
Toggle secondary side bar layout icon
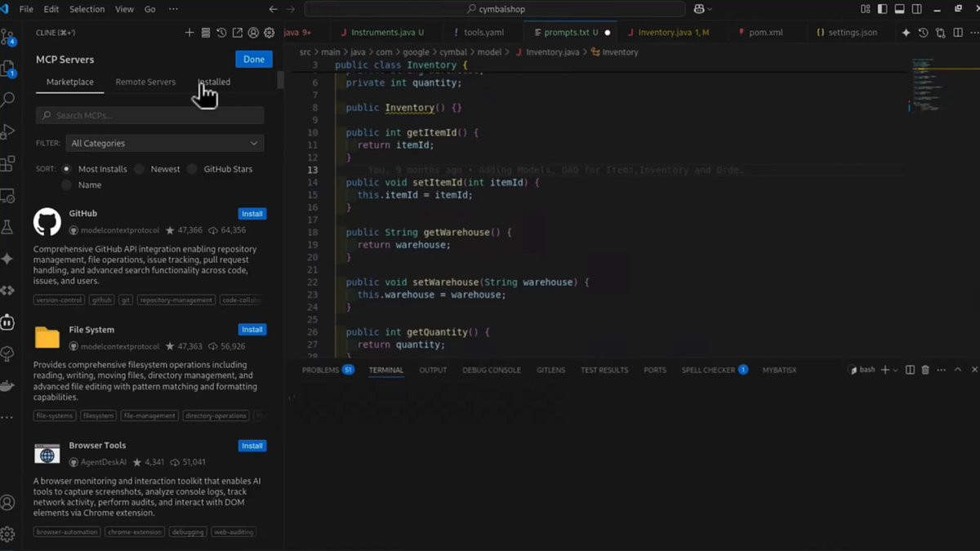[915, 9]
